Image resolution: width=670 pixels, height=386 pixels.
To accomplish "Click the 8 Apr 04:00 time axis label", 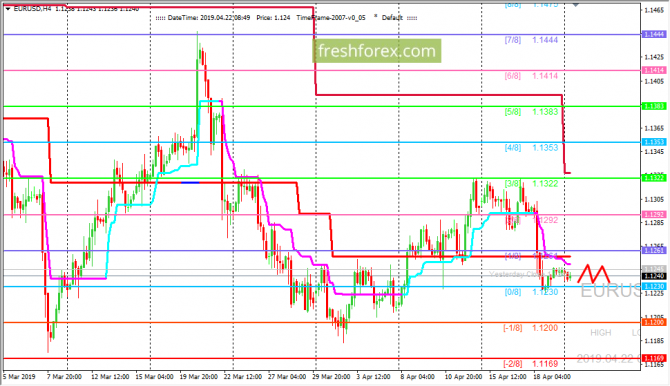I will point(417,377).
